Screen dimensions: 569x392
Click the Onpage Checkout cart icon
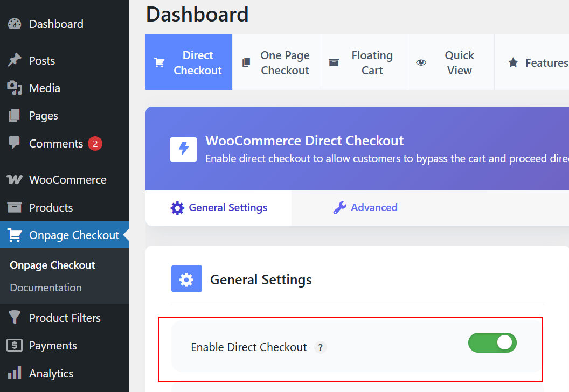pos(15,235)
